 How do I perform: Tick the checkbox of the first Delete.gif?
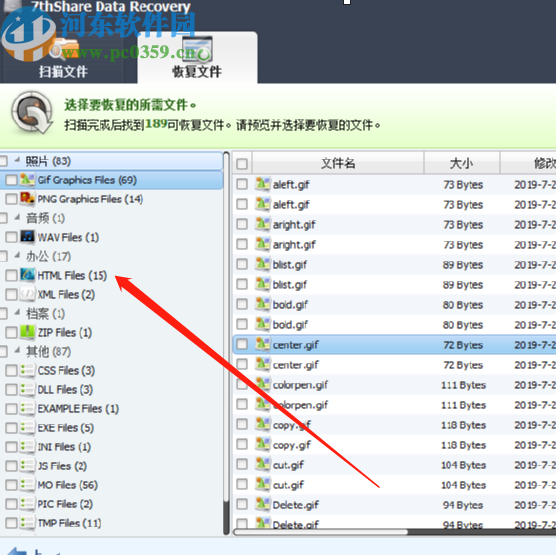click(242, 504)
